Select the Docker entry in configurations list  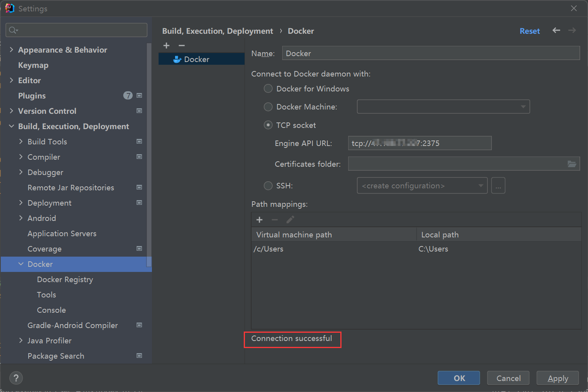[201, 59]
